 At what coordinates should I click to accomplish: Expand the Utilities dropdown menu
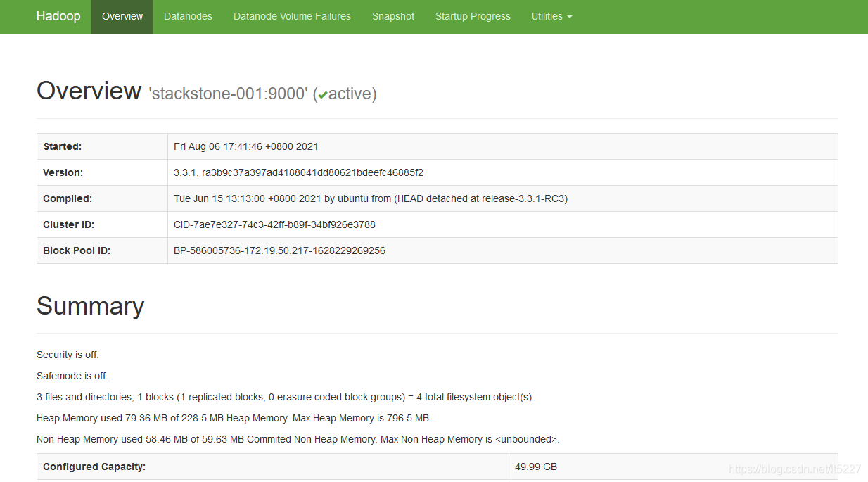[x=552, y=16]
